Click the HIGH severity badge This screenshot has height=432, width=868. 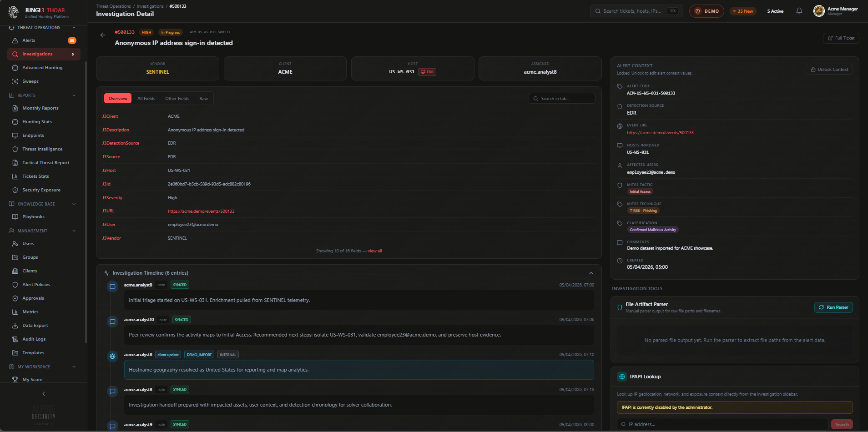click(x=146, y=32)
